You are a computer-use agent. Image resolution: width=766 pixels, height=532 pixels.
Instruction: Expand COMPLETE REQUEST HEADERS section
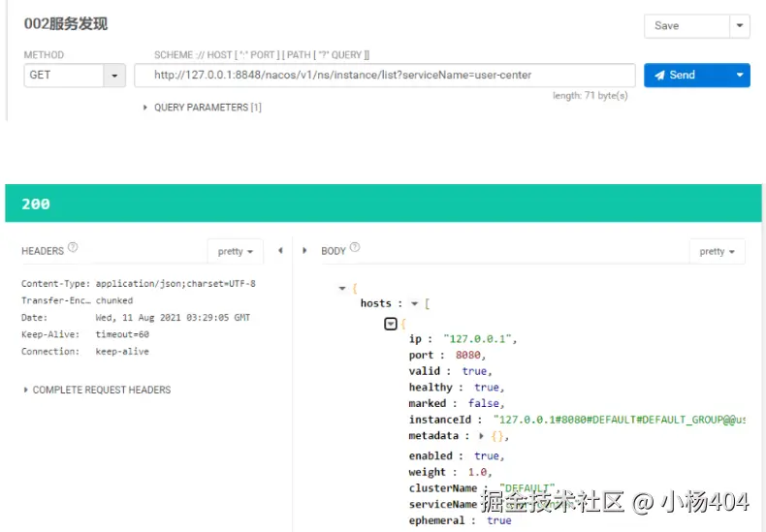(97, 390)
